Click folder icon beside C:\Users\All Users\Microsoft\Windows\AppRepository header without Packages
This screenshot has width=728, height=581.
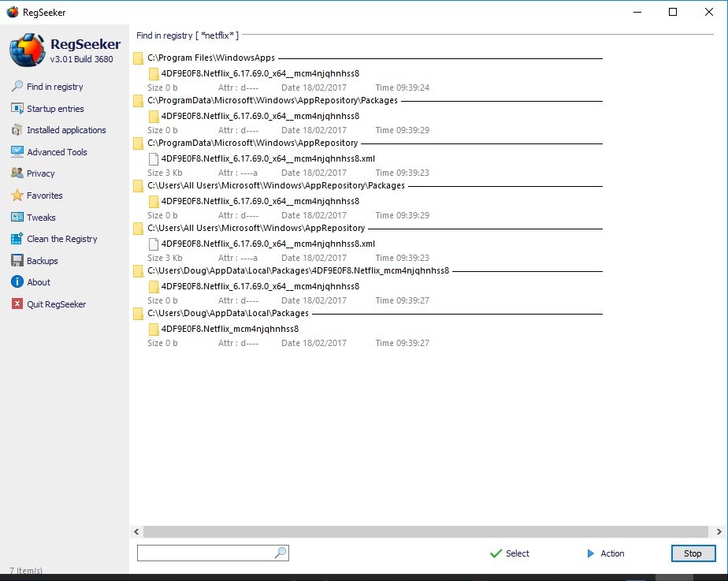[138, 229]
